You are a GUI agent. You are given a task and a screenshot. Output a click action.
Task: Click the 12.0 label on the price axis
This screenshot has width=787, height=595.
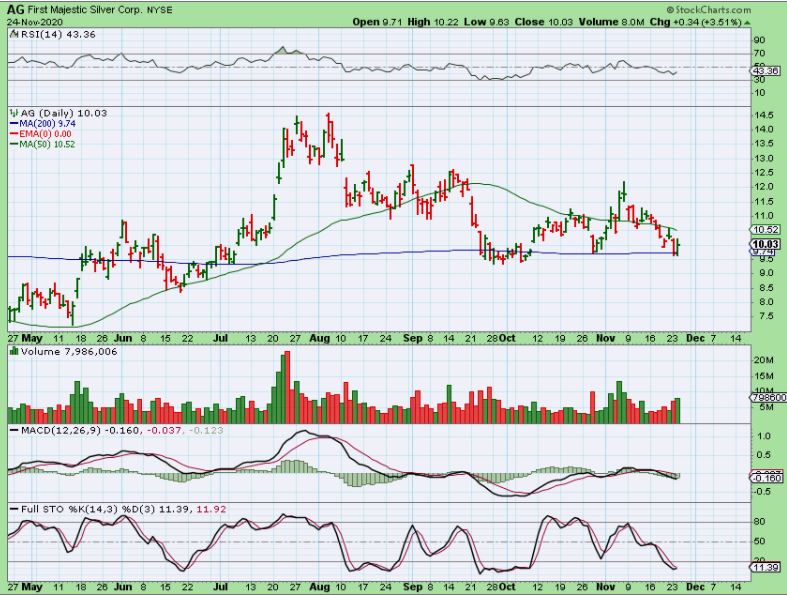coord(763,187)
